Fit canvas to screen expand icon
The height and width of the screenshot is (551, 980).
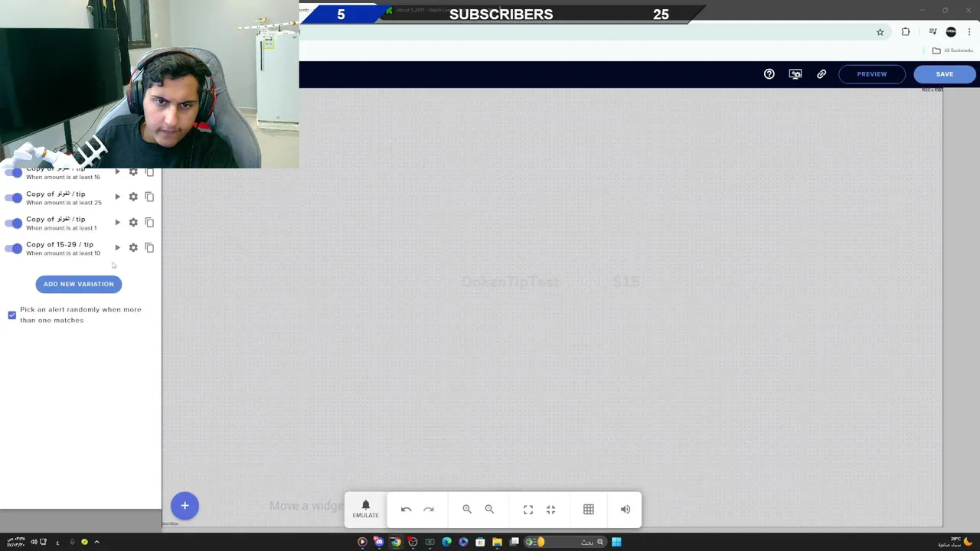tap(528, 509)
